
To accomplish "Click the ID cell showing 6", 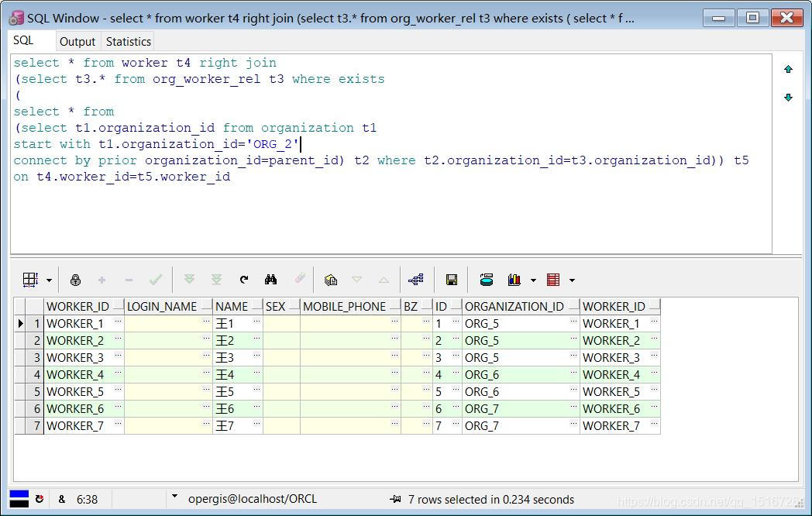I will [x=447, y=409].
